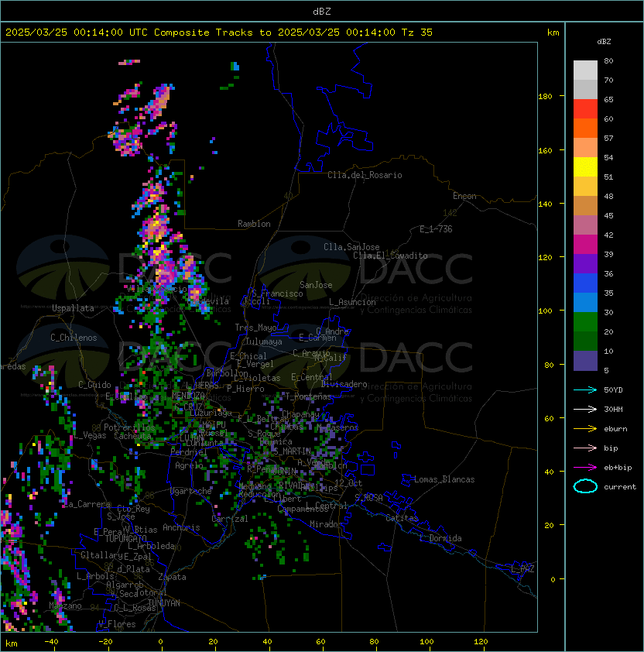
Task: Click the '140' km tick on right axis
Action: pyautogui.click(x=545, y=204)
